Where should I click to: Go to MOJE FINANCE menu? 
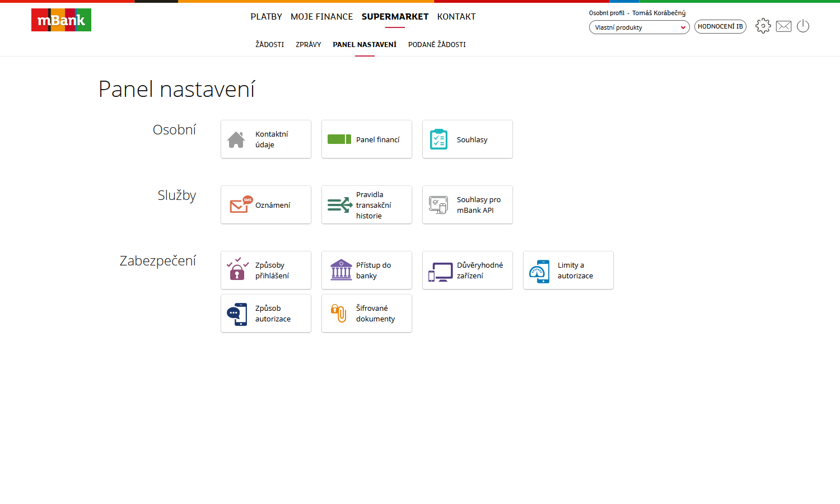(x=321, y=17)
